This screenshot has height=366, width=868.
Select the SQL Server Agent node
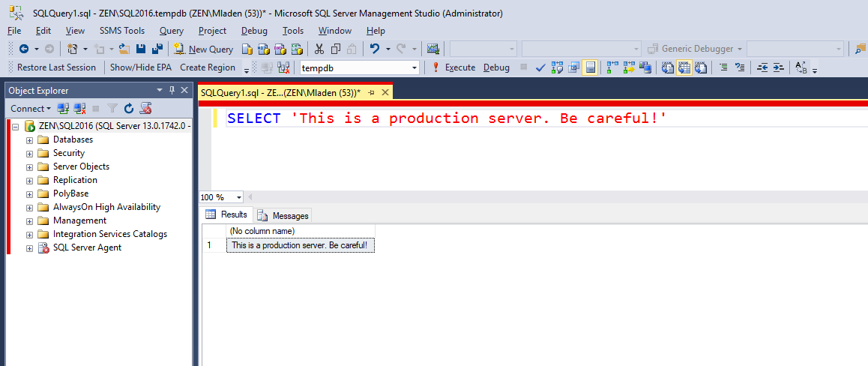(86, 247)
